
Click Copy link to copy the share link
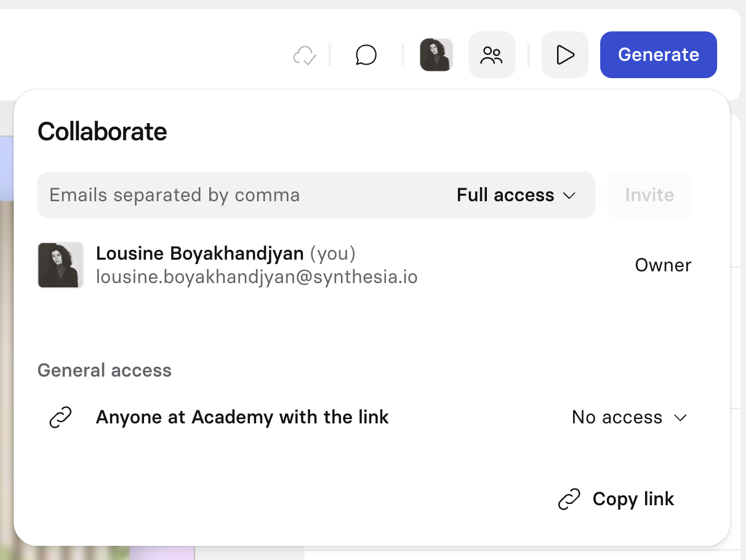pyautogui.click(x=633, y=499)
